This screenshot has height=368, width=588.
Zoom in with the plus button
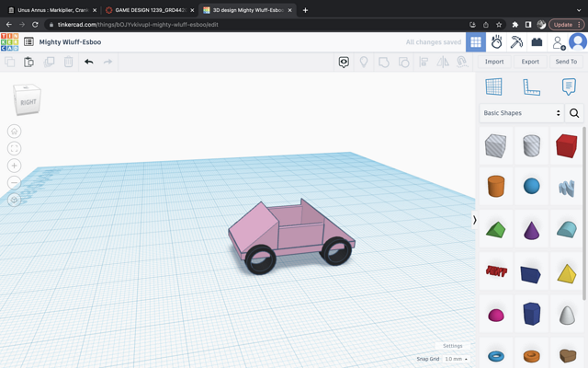coord(14,166)
